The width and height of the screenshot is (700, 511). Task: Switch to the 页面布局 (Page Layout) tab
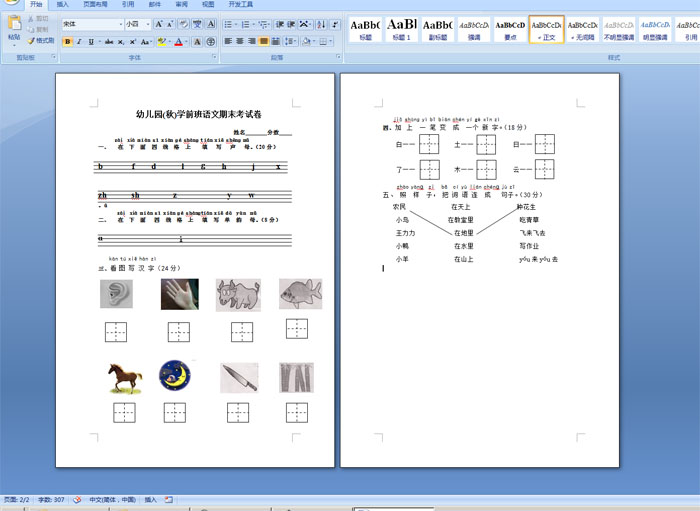tap(95, 4)
